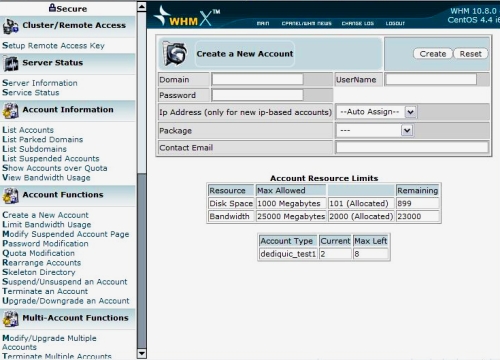The image size is (500, 360).
Task: Open Setup Remote Access Key link
Action: point(53,45)
